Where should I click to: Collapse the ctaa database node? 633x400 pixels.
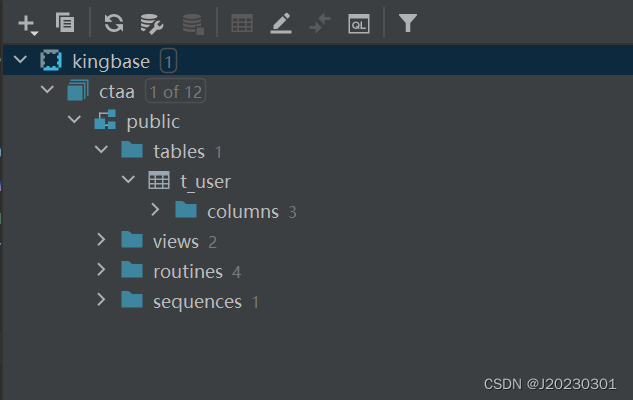coord(47,91)
